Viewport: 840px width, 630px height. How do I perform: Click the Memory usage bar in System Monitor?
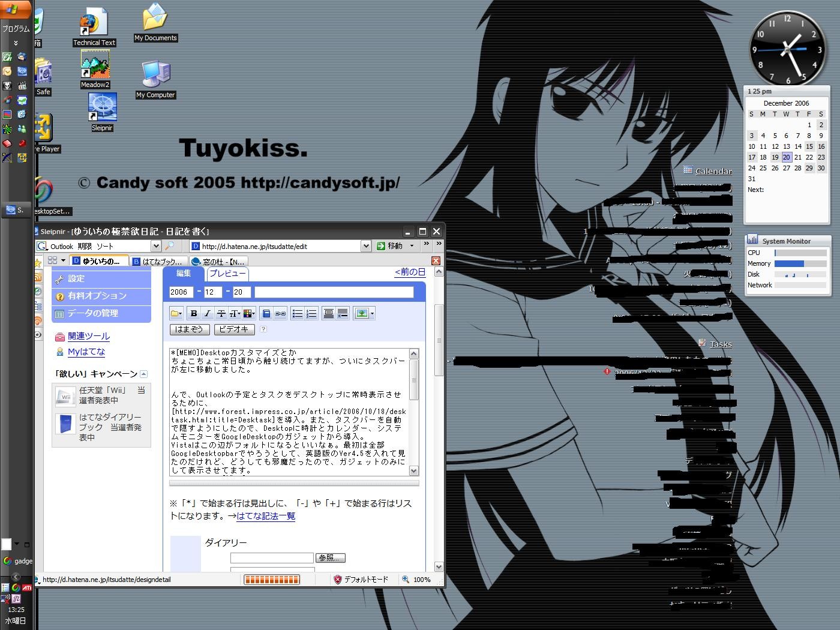coord(800,263)
